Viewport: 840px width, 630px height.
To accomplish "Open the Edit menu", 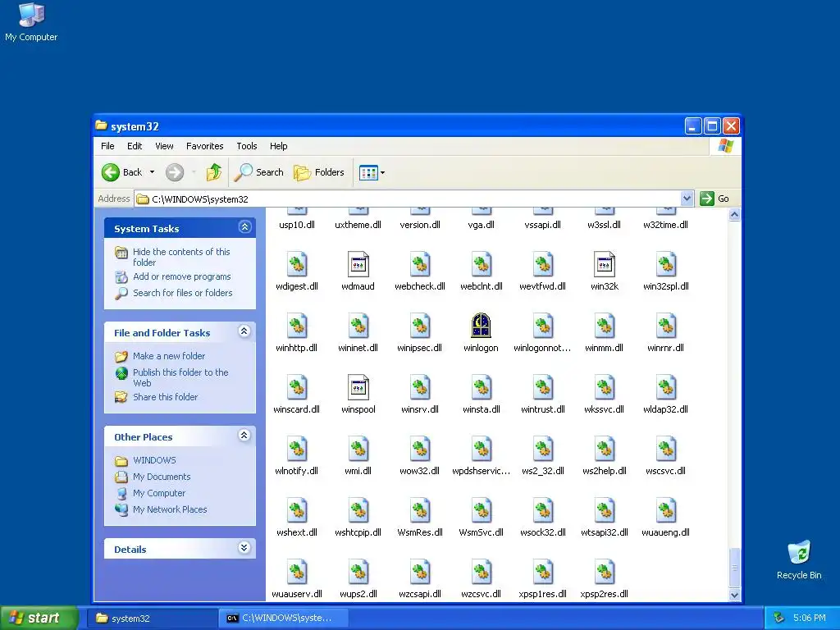I will coord(135,146).
